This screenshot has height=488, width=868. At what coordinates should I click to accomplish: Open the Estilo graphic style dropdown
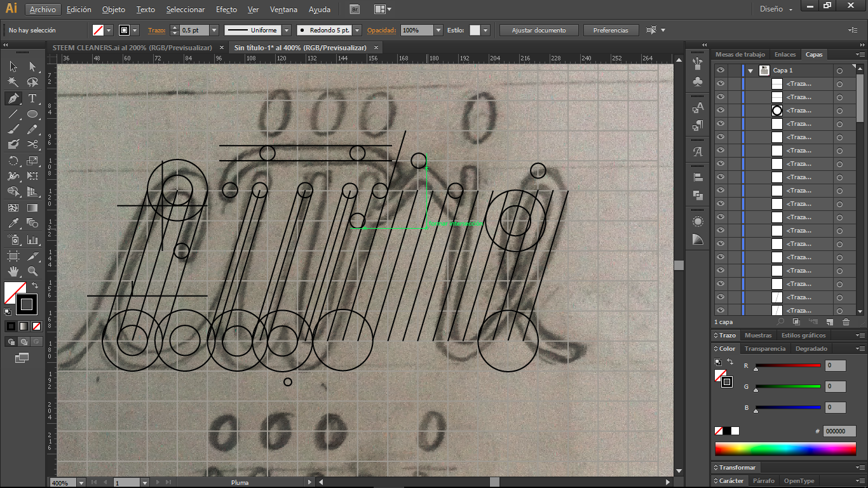tap(485, 30)
